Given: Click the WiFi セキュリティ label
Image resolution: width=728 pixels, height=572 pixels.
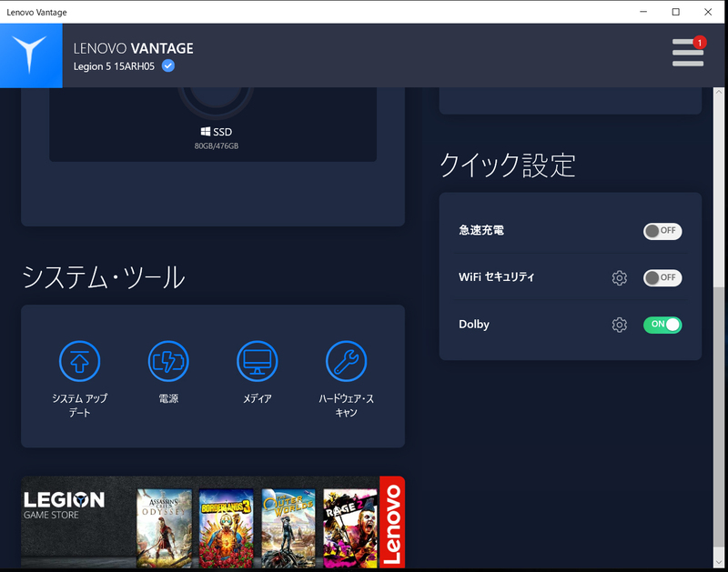Looking at the screenshot, I should (496, 277).
